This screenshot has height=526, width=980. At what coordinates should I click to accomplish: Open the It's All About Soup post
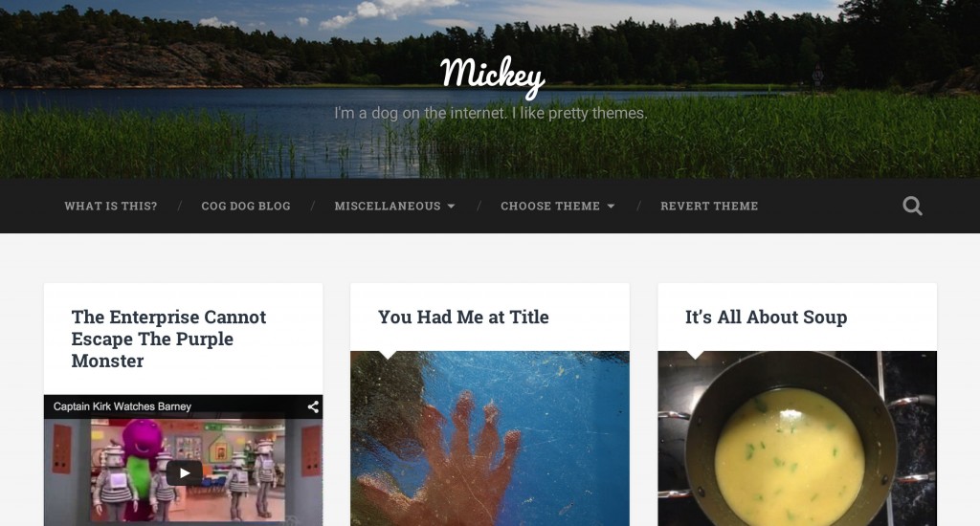coord(766,317)
